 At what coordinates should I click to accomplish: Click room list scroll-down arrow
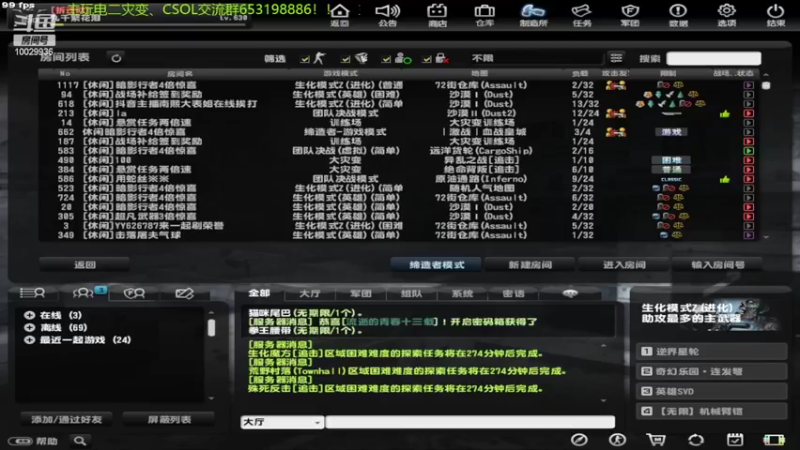click(x=766, y=237)
